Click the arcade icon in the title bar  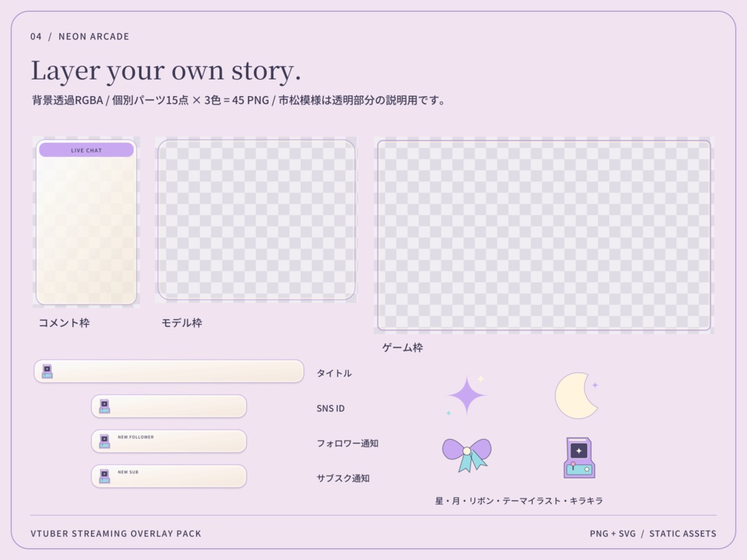tap(47, 371)
